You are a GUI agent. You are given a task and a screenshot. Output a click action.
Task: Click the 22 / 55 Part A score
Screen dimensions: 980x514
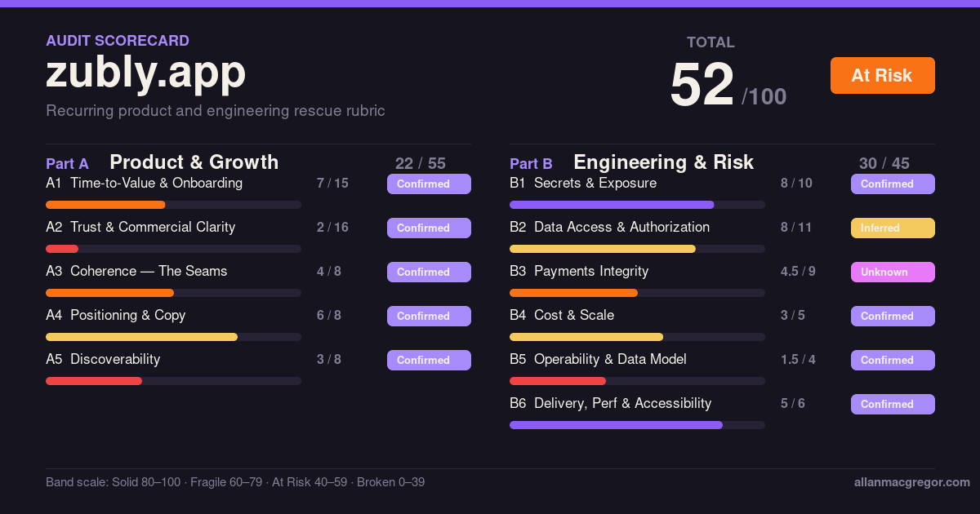[x=421, y=164]
